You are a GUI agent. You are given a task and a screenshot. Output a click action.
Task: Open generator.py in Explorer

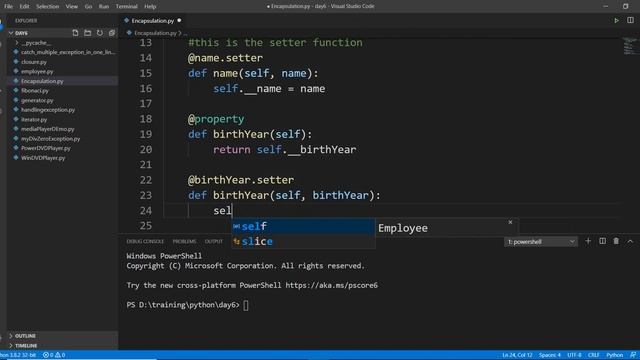click(x=37, y=100)
